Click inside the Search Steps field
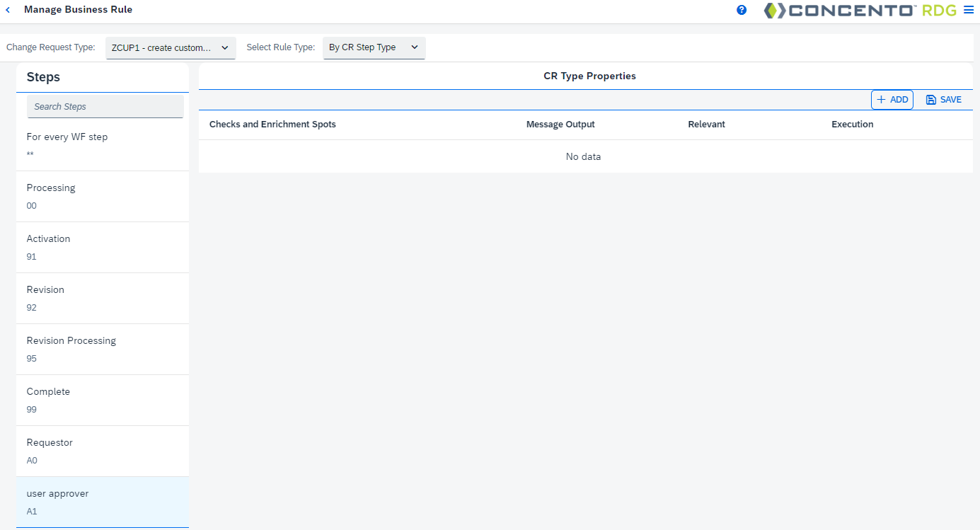The width and height of the screenshot is (980, 530). coord(105,105)
